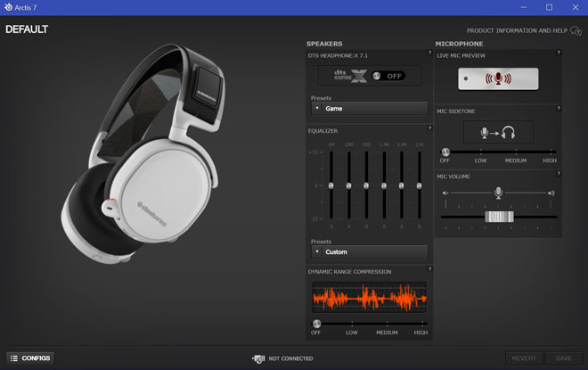Click the NOT CONNECTED status text
Viewport: 588px width, 370px height.
(290, 358)
